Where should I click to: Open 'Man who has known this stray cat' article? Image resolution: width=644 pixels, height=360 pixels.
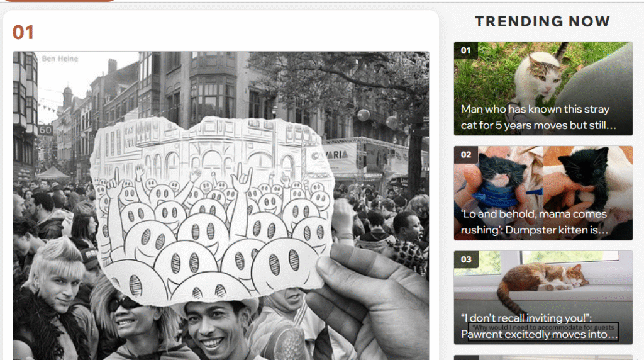[538, 117]
